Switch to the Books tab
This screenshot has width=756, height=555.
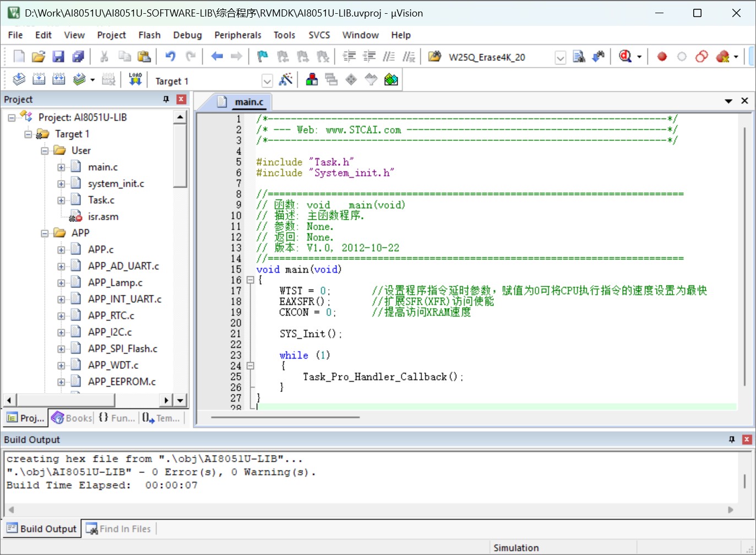pyautogui.click(x=72, y=418)
